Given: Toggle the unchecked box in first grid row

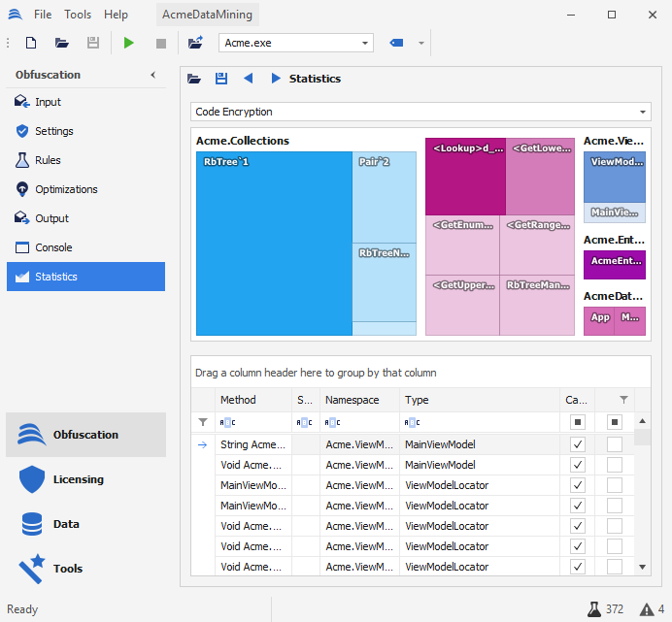Looking at the screenshot, I should pos(615,444).
